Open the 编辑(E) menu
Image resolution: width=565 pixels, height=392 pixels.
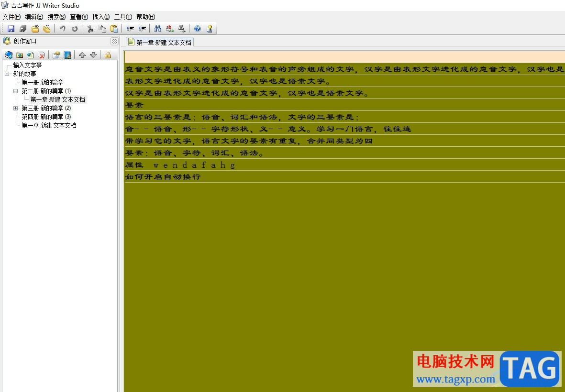34,17
